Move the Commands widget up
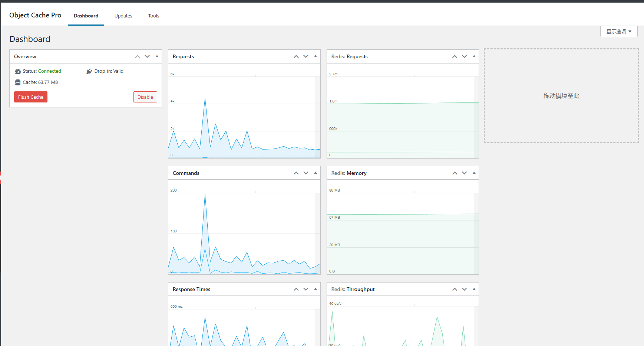This screenshot has width=644, height=346. point(296,173)
